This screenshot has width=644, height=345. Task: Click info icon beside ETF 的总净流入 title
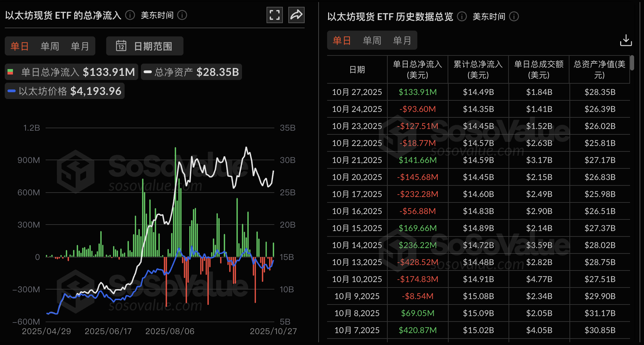click(130, 15)
